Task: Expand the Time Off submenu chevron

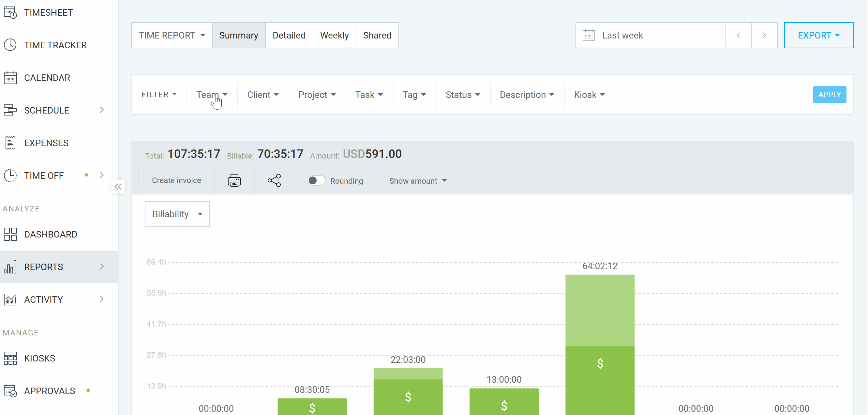Action: point(102,175)
